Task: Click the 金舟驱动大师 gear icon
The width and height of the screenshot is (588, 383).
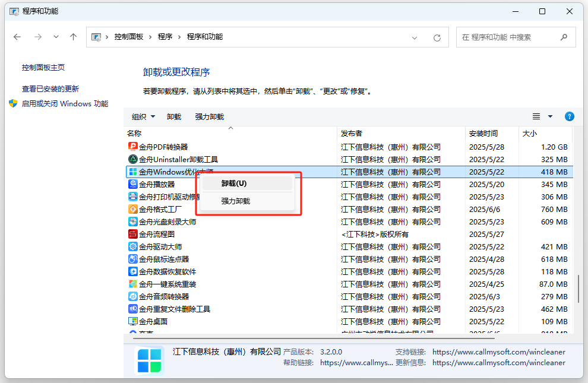Action: tap(133, 246)
